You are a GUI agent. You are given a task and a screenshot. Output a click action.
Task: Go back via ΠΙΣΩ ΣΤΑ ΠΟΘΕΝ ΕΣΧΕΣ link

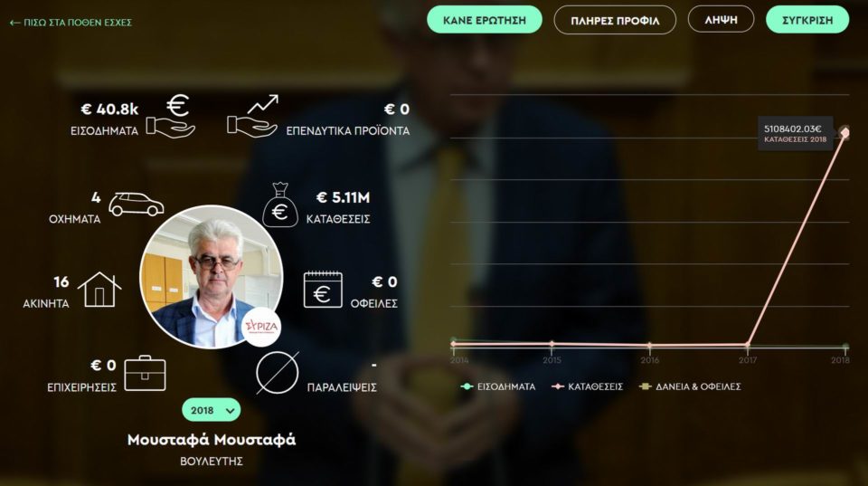point(71,23)
